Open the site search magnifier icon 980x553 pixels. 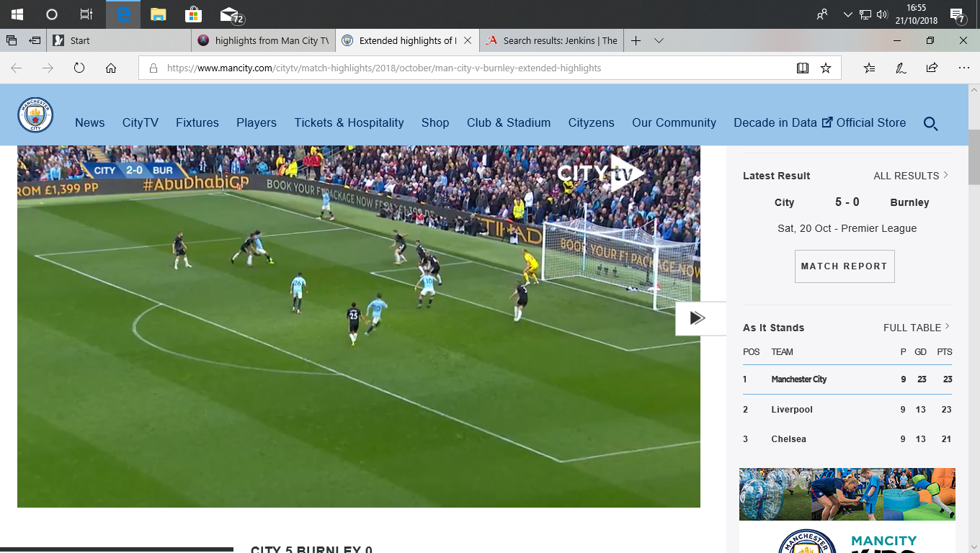tap(930, 124)
